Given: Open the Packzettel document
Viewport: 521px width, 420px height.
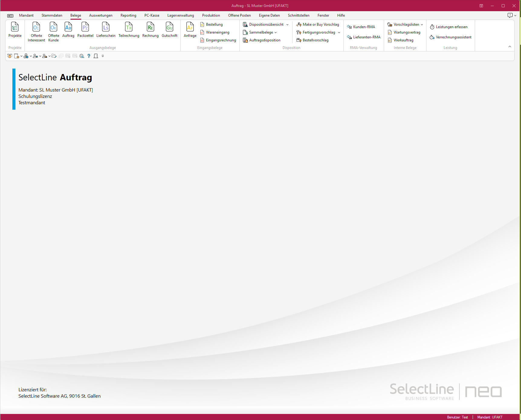Looking at the screenshot, I should [85, 30].
